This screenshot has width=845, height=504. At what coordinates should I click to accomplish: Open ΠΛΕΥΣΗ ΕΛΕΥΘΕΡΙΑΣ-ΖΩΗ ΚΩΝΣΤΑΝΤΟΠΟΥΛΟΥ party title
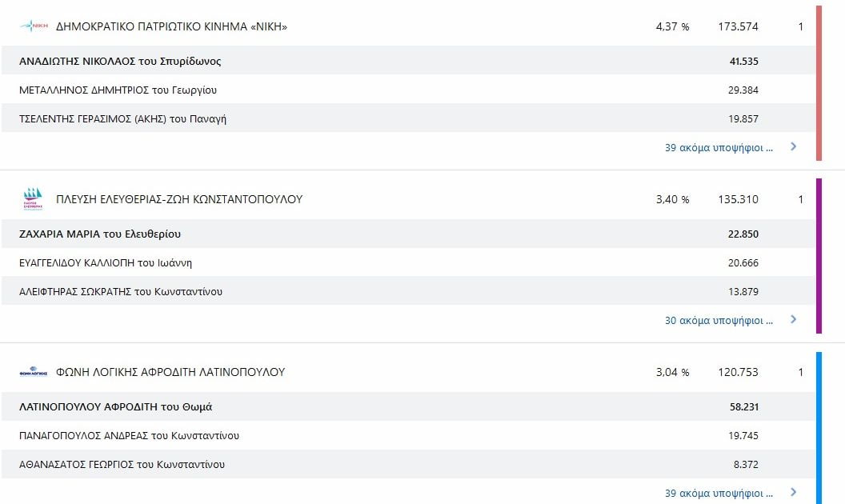click(x=179, y=199)
